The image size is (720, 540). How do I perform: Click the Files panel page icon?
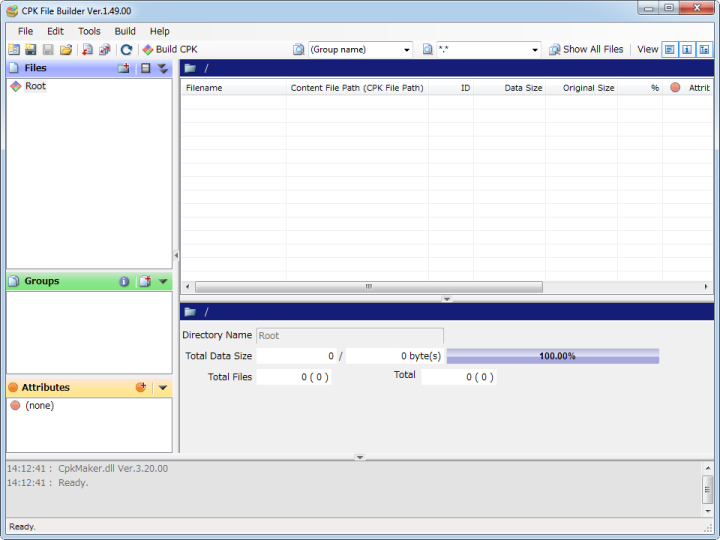coord(14,68)
